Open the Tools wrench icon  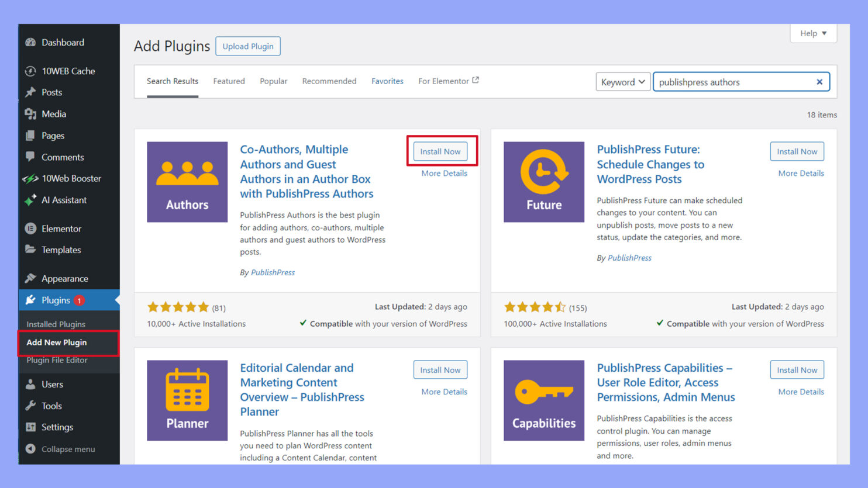coord(30,406)
